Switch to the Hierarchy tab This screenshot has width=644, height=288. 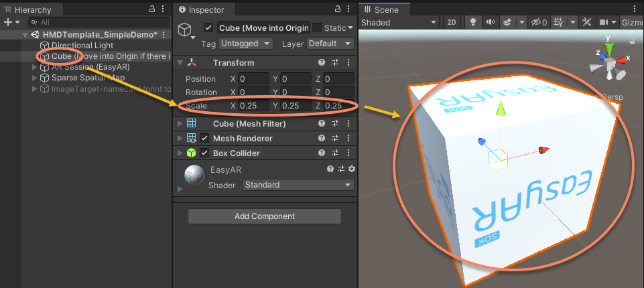click(x=32, y=9)
